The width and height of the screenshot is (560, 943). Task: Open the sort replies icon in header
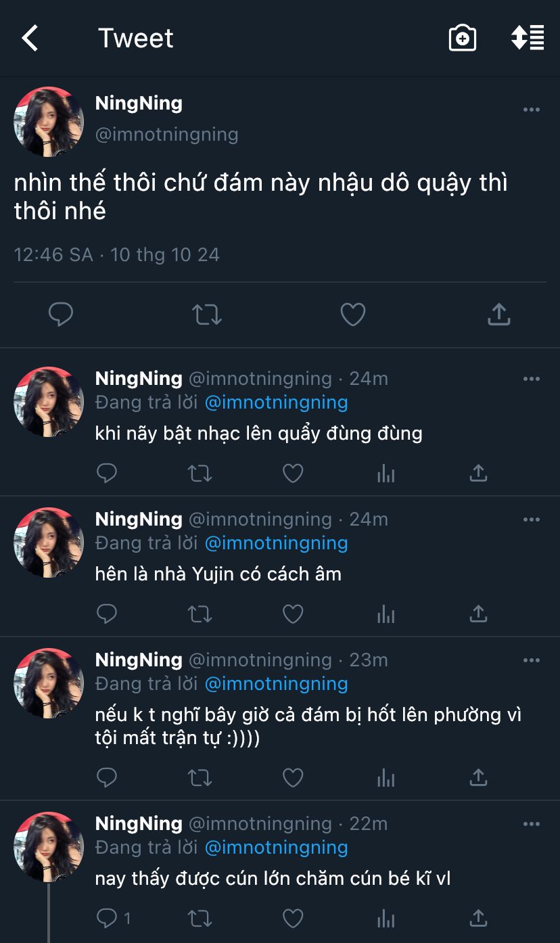click(x=528, y=39)
